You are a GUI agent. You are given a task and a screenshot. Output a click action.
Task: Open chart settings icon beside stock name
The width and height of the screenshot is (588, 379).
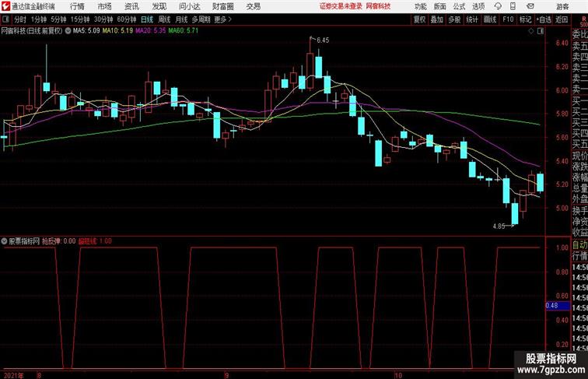pos(68,31)
